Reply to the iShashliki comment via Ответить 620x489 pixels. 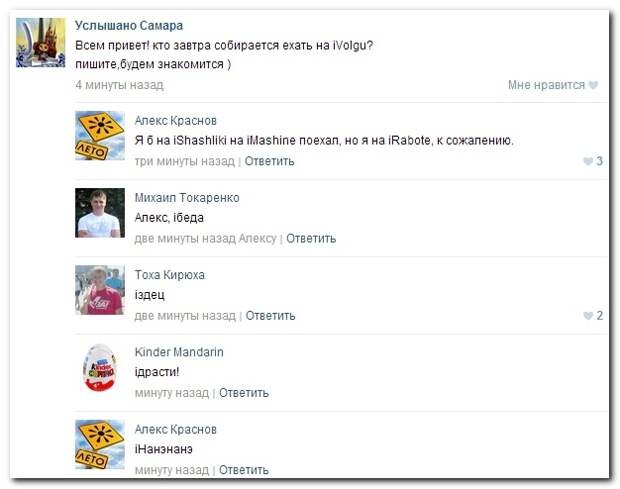coord(269,161)
